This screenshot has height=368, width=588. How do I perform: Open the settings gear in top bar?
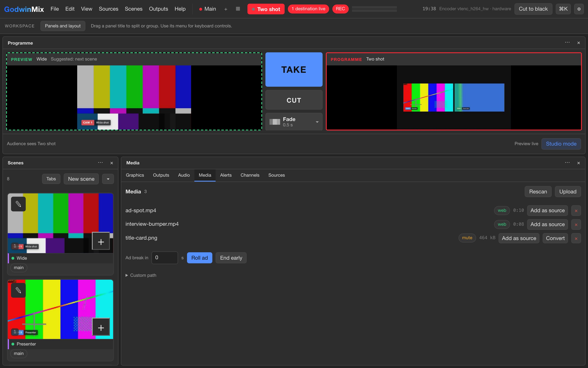(579, 9)
